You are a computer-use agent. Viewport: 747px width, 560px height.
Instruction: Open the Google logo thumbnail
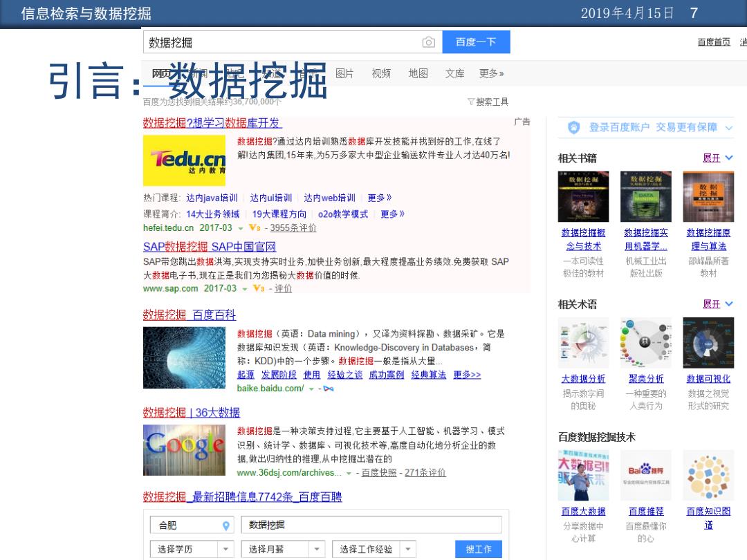tap(185, 450)
